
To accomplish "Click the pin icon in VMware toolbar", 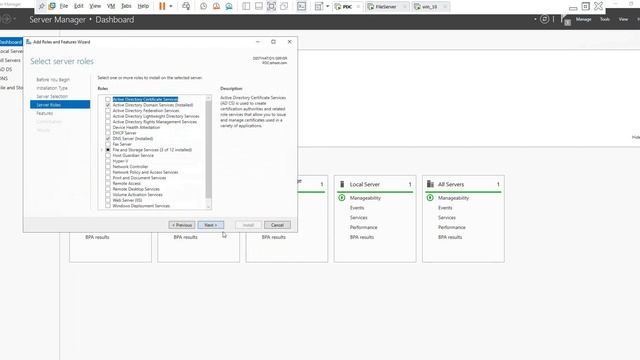I will pyautogui.click(x=42, y=6).
